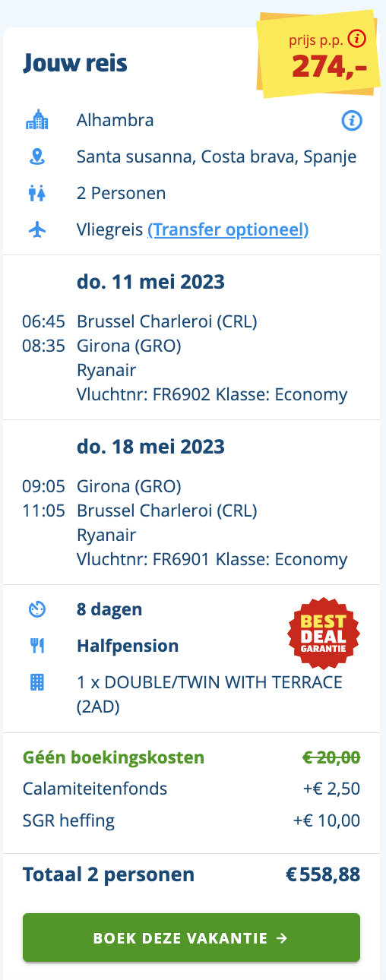Click the red info icon on price tag
Image resolution: width=386 pixels, height=980 pixels.
tap(356, 40)
